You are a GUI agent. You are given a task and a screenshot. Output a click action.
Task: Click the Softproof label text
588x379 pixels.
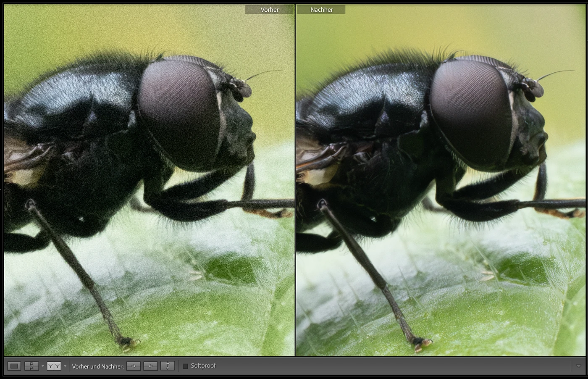coord(203,366)
